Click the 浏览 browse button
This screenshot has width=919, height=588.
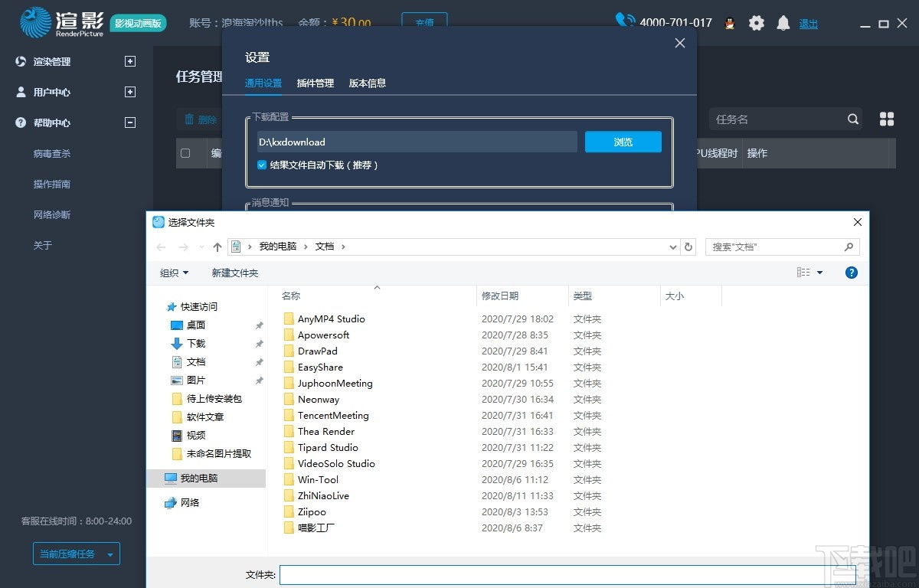(x=623, y=142)
